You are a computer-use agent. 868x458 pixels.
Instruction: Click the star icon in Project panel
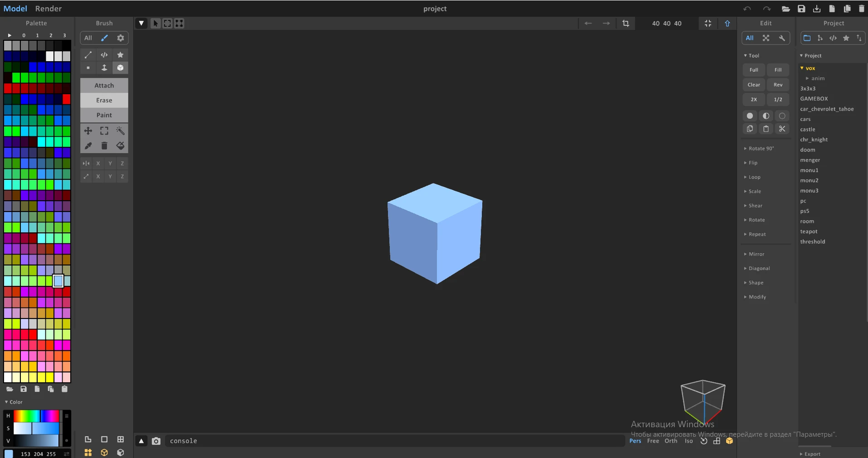(846, 38)
